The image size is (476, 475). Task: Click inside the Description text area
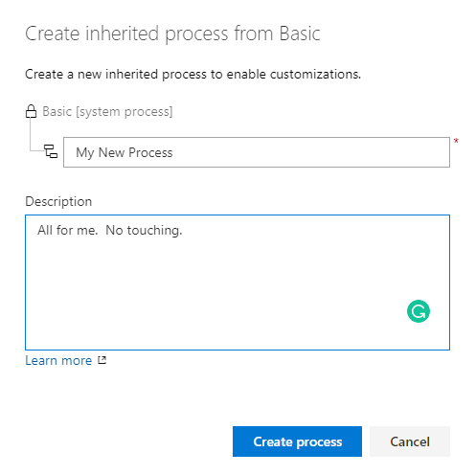pyautogui.click(x=238, y=283)
